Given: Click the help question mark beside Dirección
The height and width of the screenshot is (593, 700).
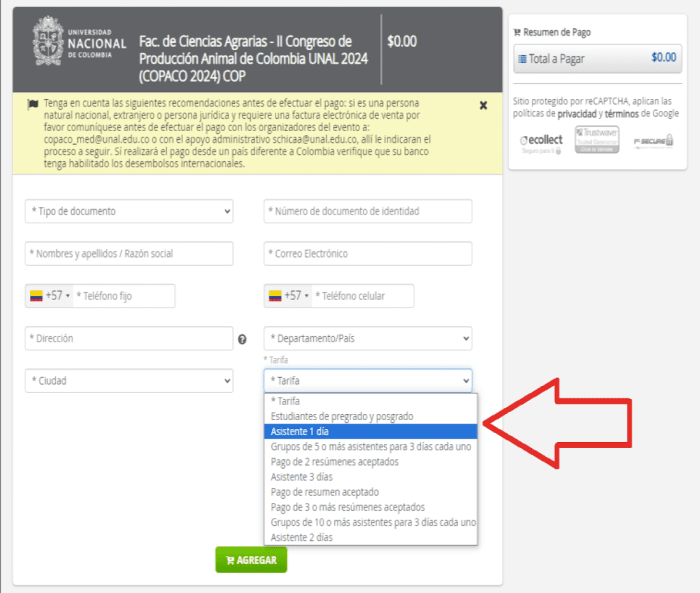Looking at the screenshot, I should tap(242, 339).
